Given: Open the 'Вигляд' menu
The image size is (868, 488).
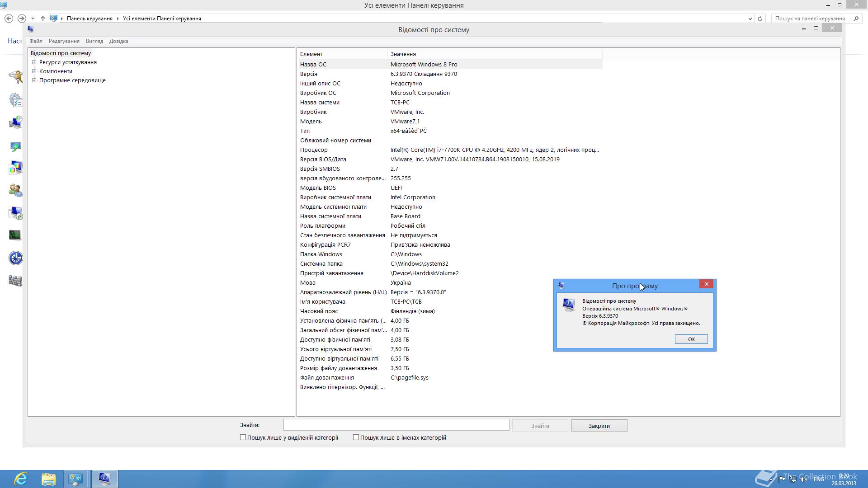Looking at the screenshot, I should click(x=94, y=41).
